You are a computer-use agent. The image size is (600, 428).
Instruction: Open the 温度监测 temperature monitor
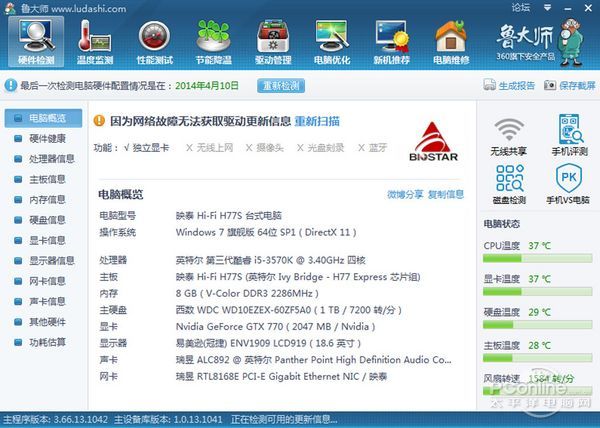(95, 42)
